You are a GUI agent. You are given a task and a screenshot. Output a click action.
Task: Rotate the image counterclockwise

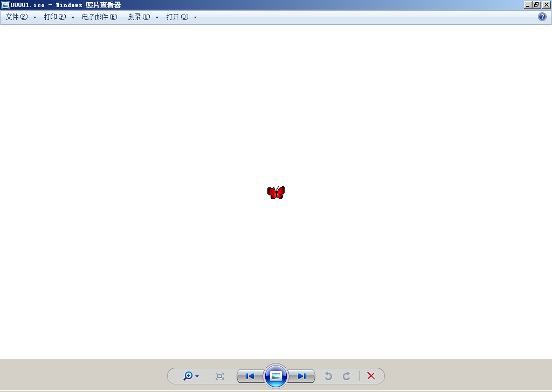(x=328, y=376)
